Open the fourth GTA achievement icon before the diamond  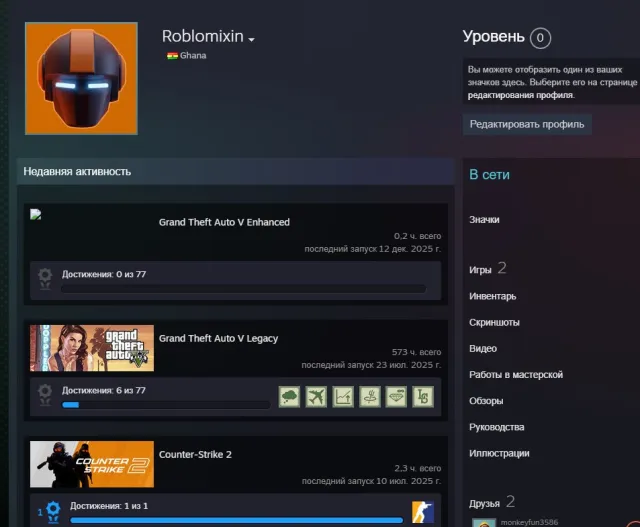[x=369, y=397]
